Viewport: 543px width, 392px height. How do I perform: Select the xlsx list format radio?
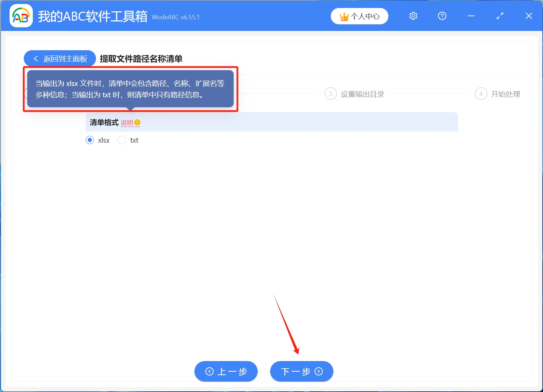[x=90, y=140]
